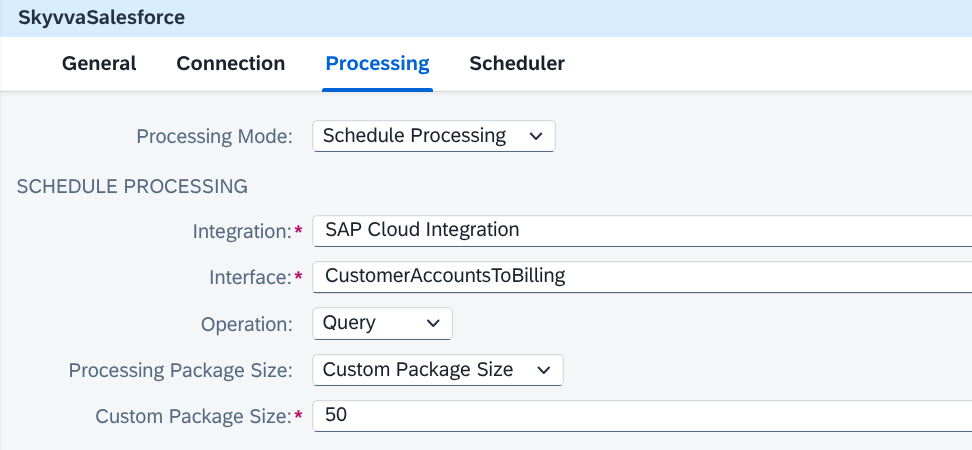The width and height of the screenshot is (972, 450).
Task: Click the Integration label
Action: 242,231
